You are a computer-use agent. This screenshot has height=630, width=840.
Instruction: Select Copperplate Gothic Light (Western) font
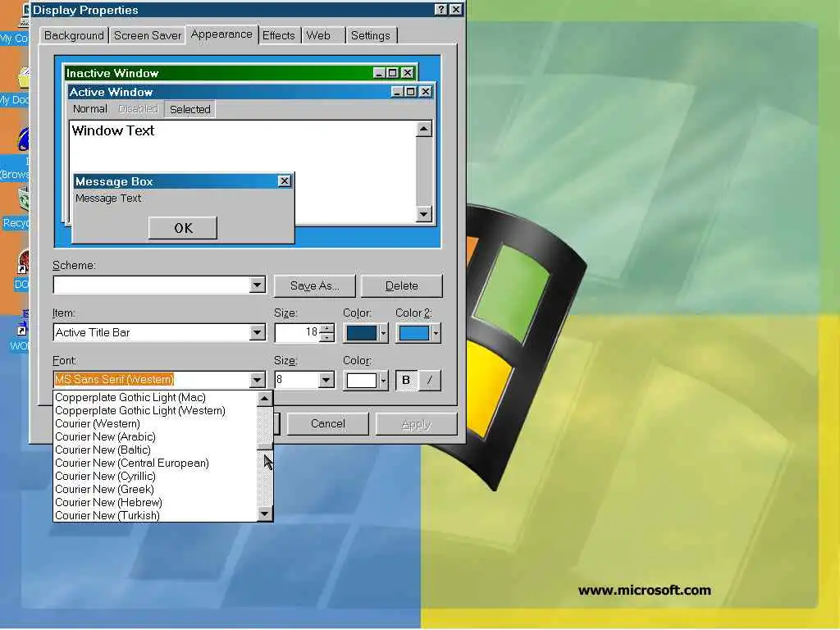tap(155, 410)
